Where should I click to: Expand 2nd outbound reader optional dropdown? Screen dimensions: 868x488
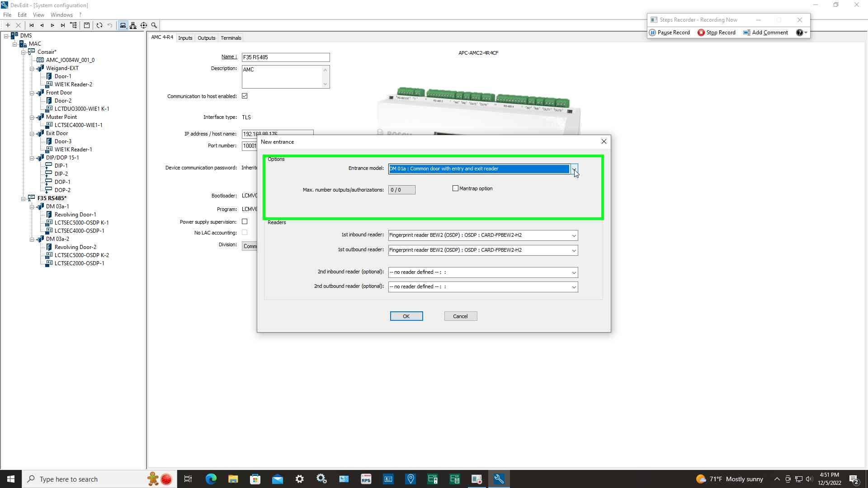(x=574, y=287)
